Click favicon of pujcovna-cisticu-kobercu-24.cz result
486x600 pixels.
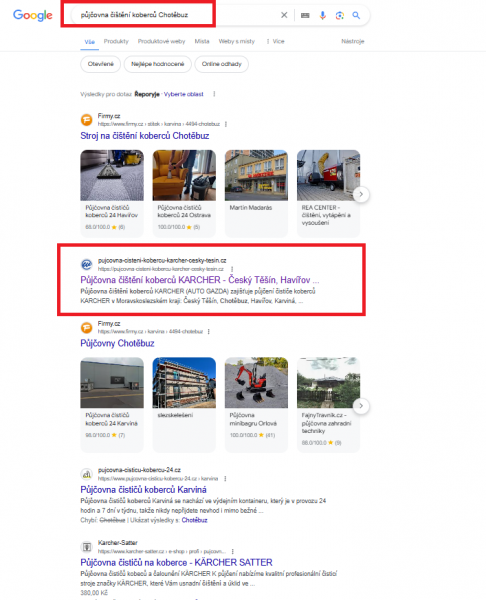pos(86,474)
